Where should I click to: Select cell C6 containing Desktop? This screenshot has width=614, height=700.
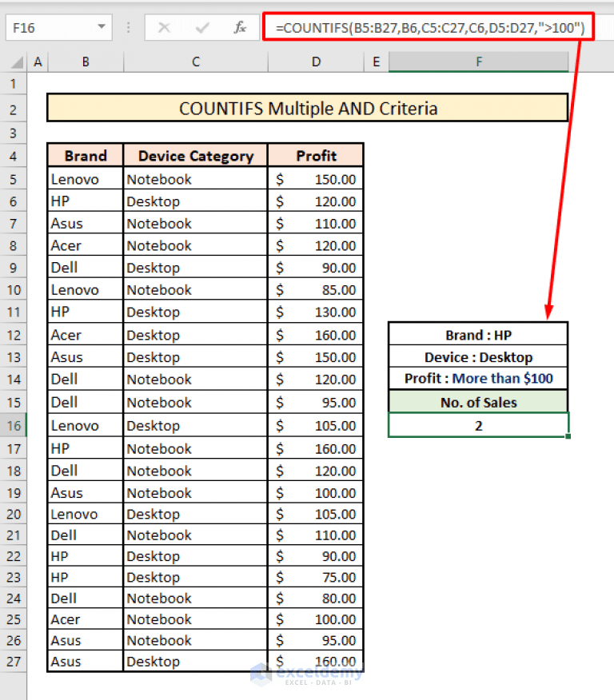(x=196, y=201)
